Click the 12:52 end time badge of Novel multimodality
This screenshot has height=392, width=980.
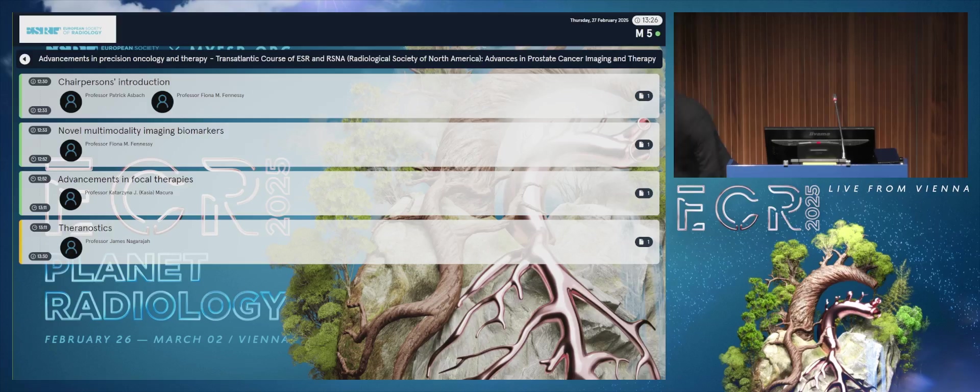39,159
